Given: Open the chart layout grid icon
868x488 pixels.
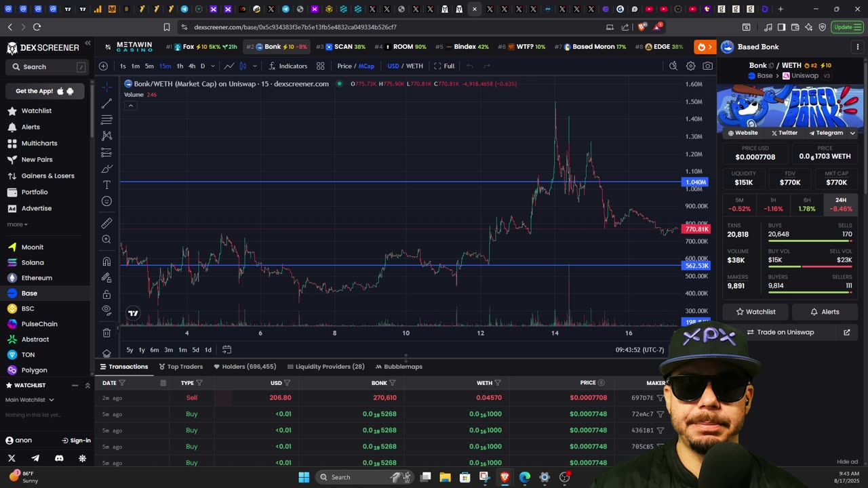Looking at the screenshot, I should point(320,66).
